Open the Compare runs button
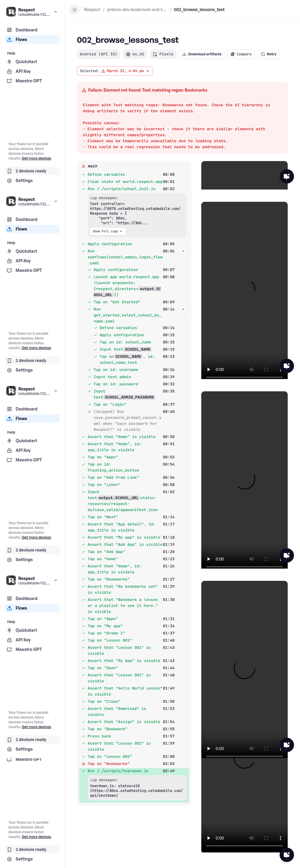 (x=241, y=54)
